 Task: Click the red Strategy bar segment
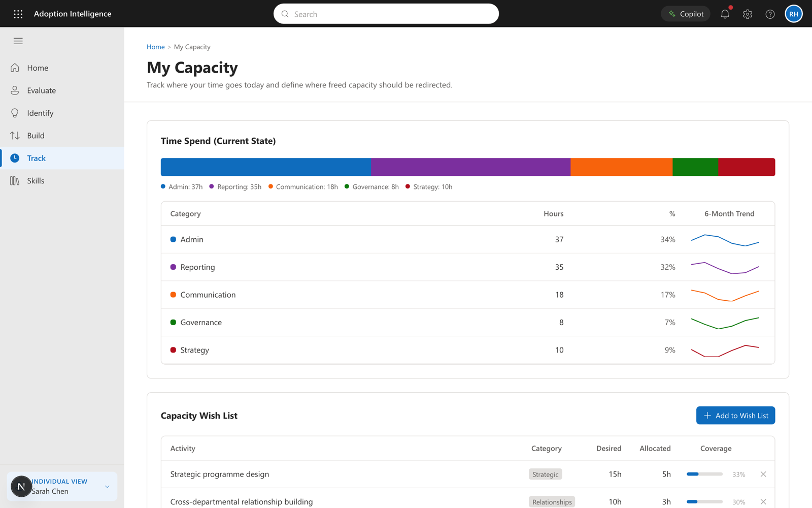747,167
